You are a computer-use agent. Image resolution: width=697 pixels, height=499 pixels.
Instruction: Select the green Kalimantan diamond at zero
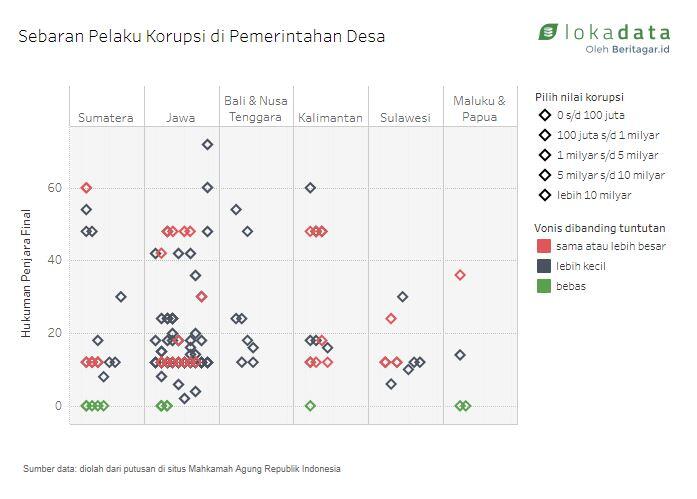(x=310, y=406)
